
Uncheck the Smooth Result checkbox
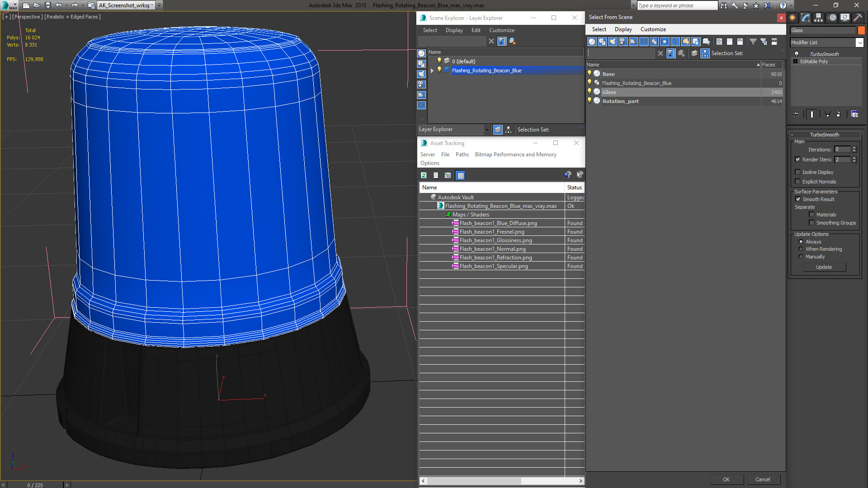[x=798, y=199]
